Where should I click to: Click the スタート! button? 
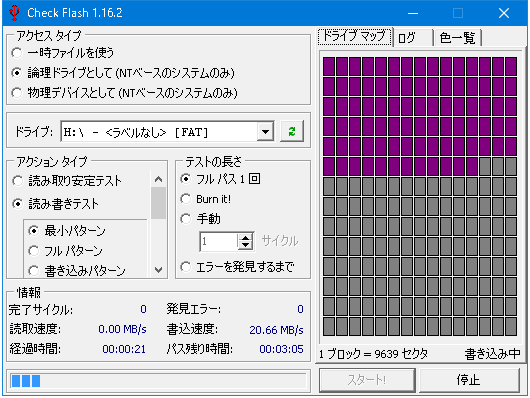[x=367, y=380]
